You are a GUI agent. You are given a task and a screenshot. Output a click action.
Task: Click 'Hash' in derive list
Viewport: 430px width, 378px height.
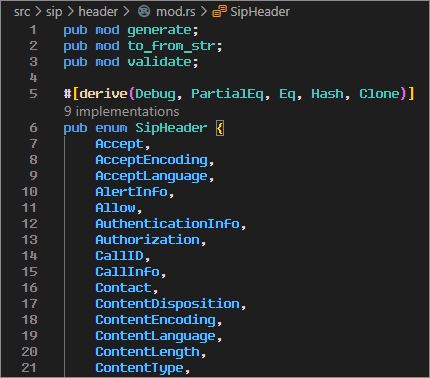[327, 94]
